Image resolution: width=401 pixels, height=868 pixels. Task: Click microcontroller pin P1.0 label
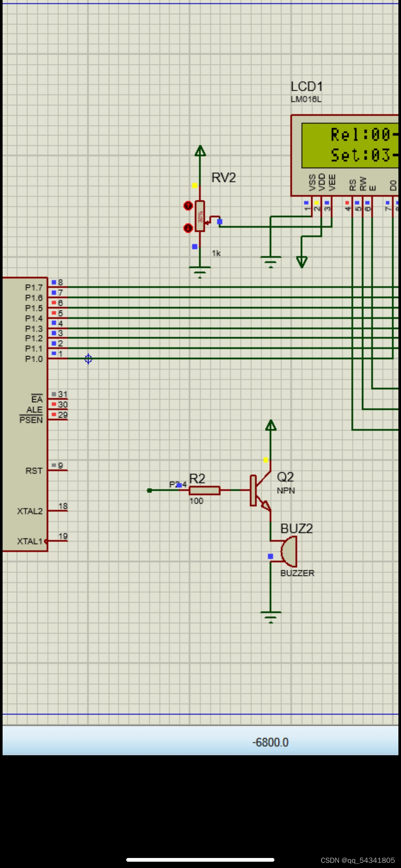pos(34,359)
